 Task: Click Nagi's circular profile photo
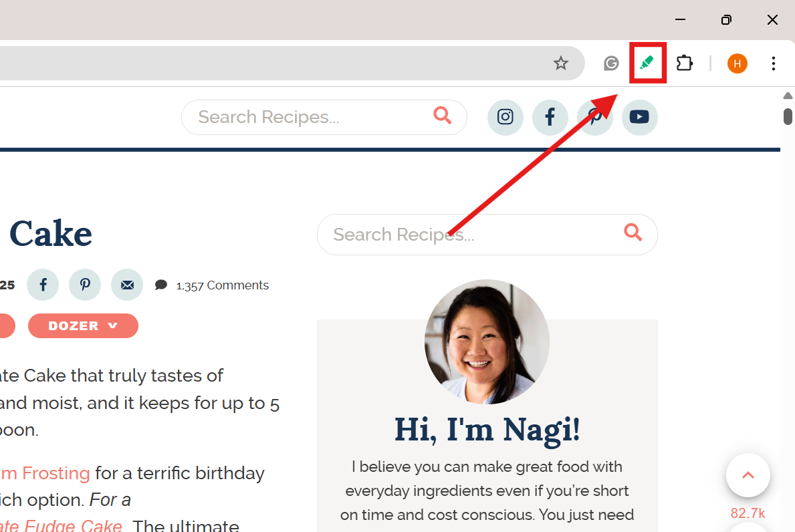pos(487,342)
